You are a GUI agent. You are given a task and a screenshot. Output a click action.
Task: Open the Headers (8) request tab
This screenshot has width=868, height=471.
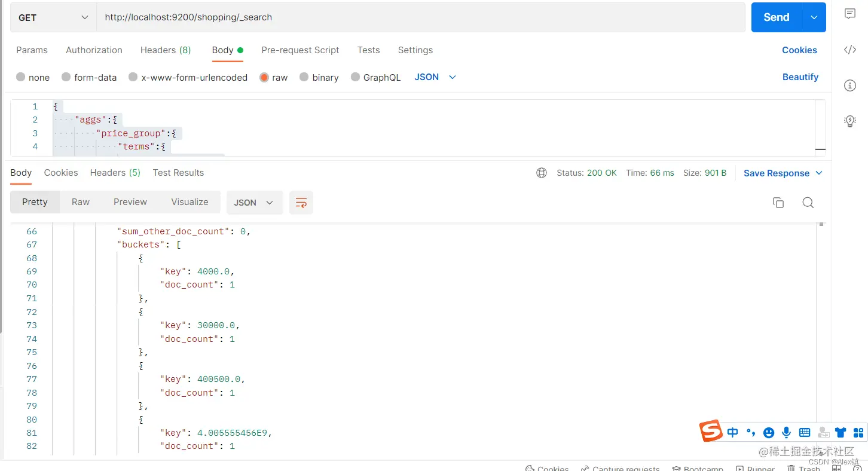[x=166, y=50]
